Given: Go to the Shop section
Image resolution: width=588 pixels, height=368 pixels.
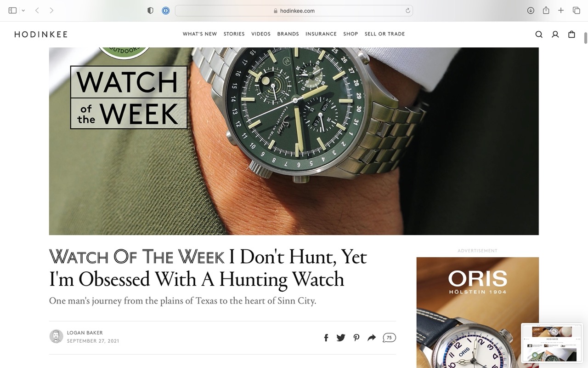Looking at the screenshot, I should tap(351, 34).
